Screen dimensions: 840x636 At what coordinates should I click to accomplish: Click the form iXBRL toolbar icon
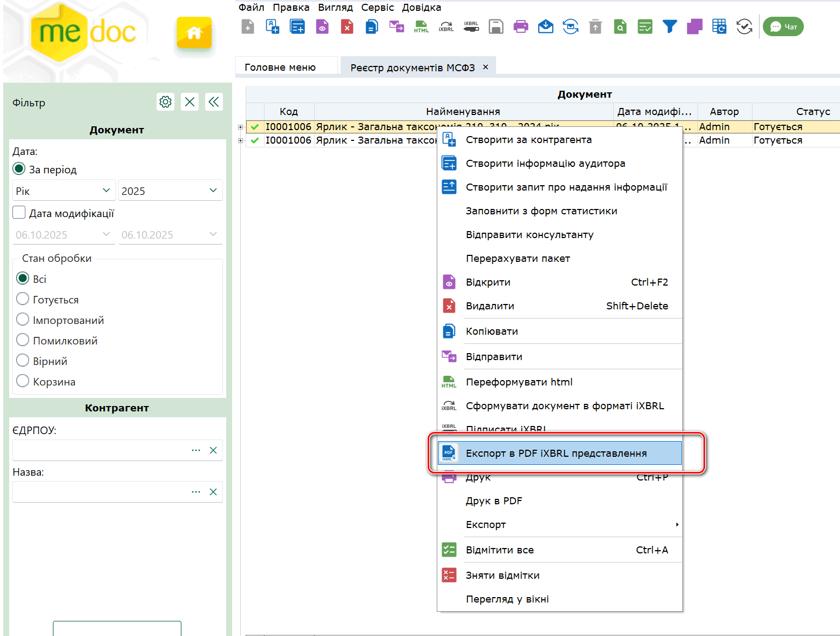tap(446, 26)
